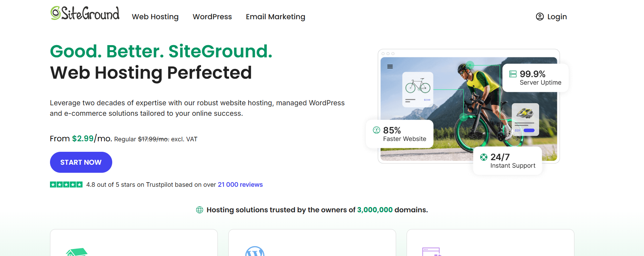This screenshot has height=256, width=644.
Task: Click the globe icon beside Hosting solutions
Action: [x=200, y=210]
